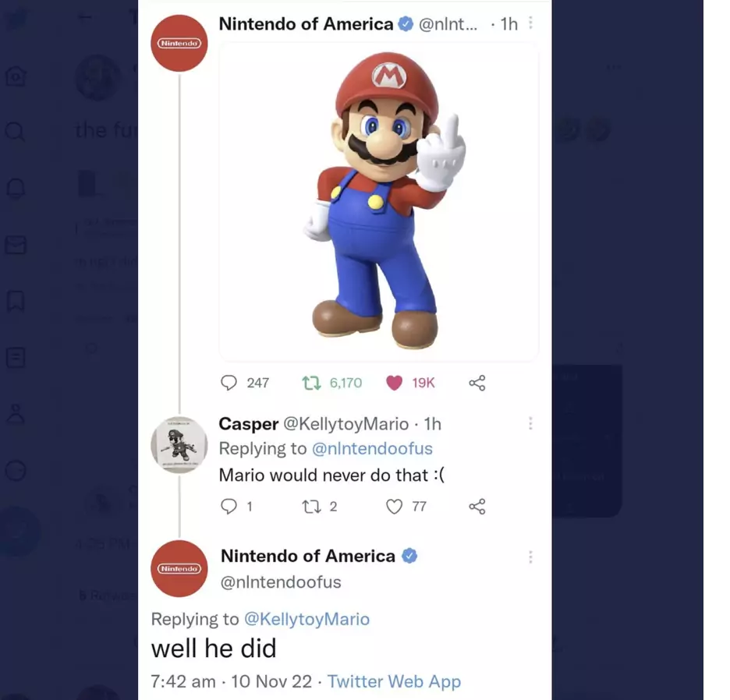
Task: Open the @KellytoyMario mention link
Action: click(x=307, y=619)
